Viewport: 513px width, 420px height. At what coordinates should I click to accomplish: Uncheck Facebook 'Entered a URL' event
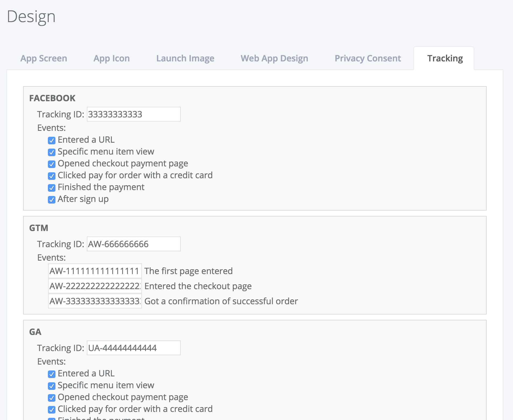[52, 140]
